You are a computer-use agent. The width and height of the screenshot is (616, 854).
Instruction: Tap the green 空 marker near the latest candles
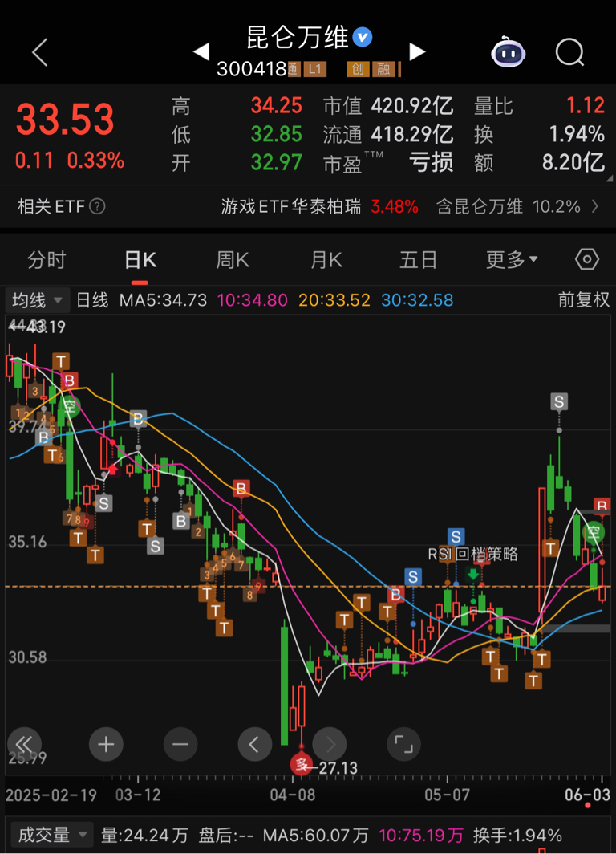pos(594,532)
